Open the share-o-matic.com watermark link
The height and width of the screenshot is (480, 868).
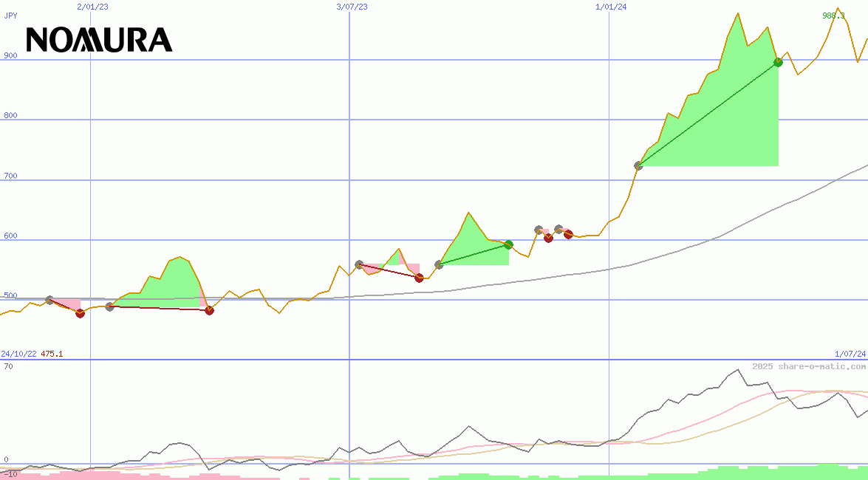809,366
